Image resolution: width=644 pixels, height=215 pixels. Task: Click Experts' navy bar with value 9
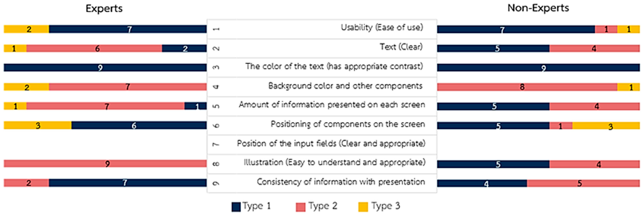(x=105, y=68)
